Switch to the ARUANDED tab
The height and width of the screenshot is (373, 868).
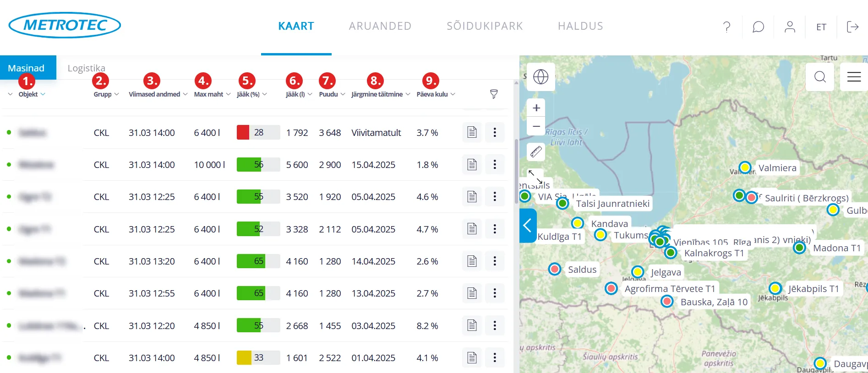click(380, 26)
